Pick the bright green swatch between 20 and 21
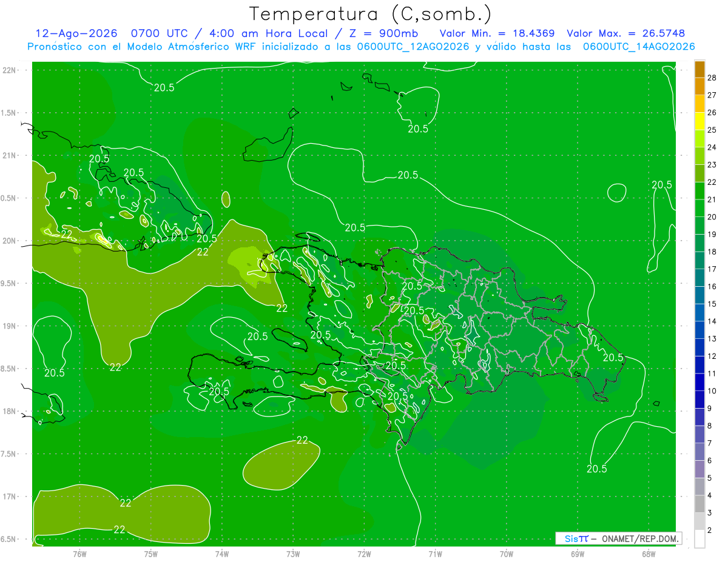Image resolution: width=728 pixels, height=562 pixels. point(699,208)
